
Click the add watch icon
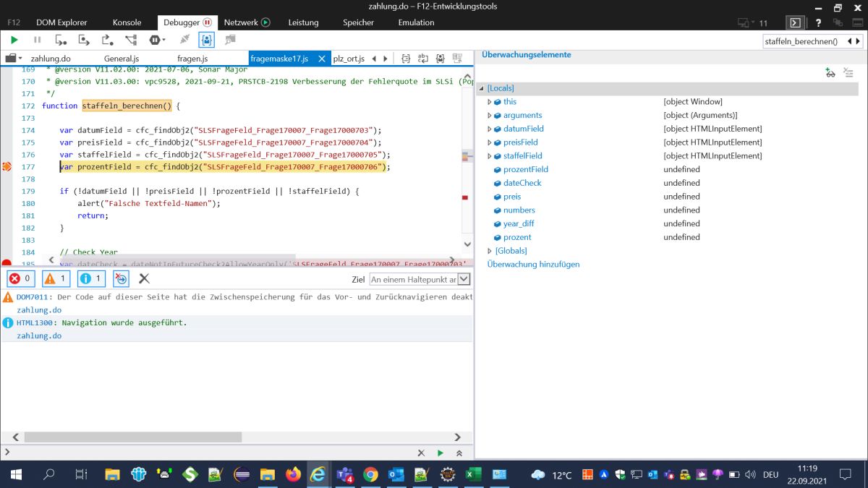830,72
